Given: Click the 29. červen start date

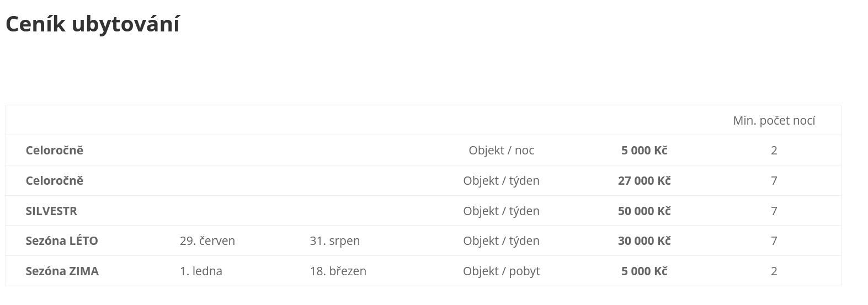Looking at the screenshot, I should (207, 240).
